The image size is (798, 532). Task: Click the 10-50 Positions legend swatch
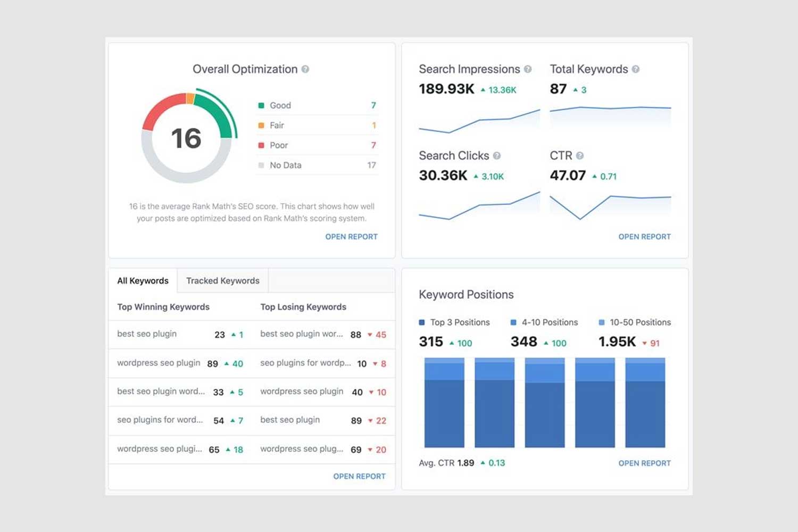point(602,322)
